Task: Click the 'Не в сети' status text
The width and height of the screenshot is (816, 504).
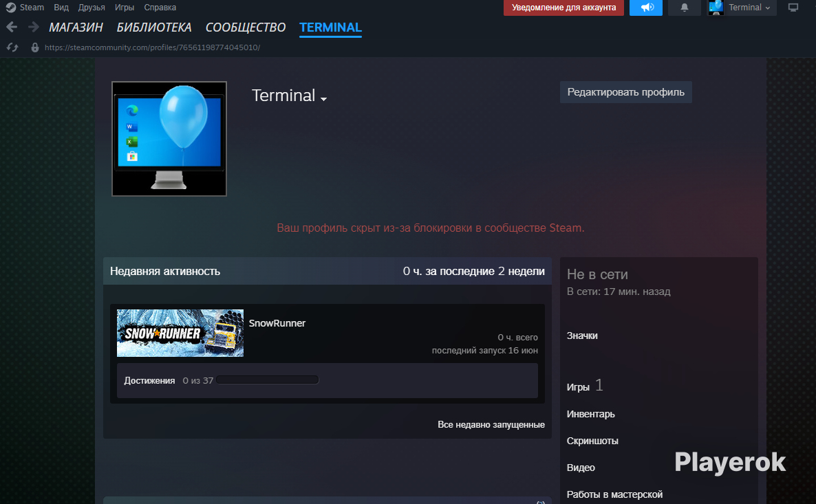Action: tap(597, 274)
